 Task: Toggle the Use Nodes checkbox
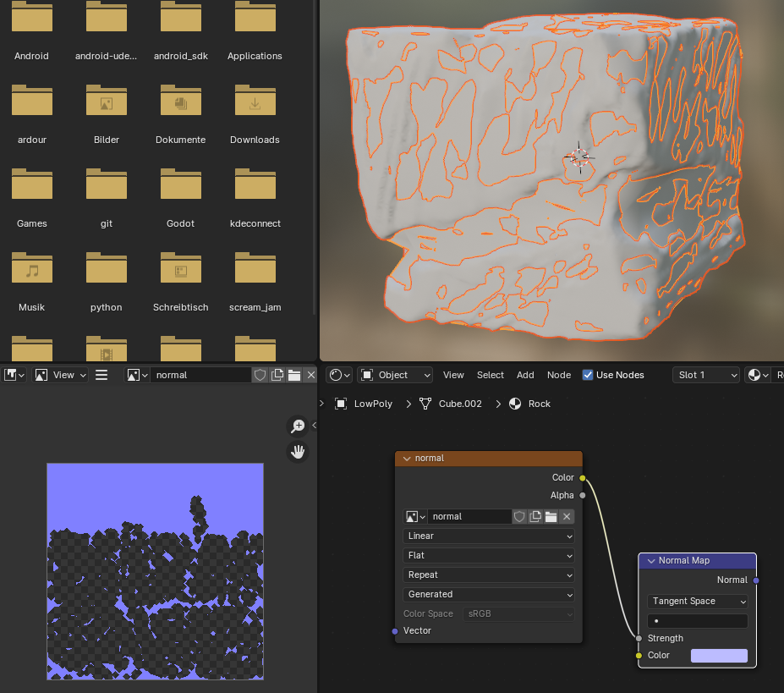[588, 375]
